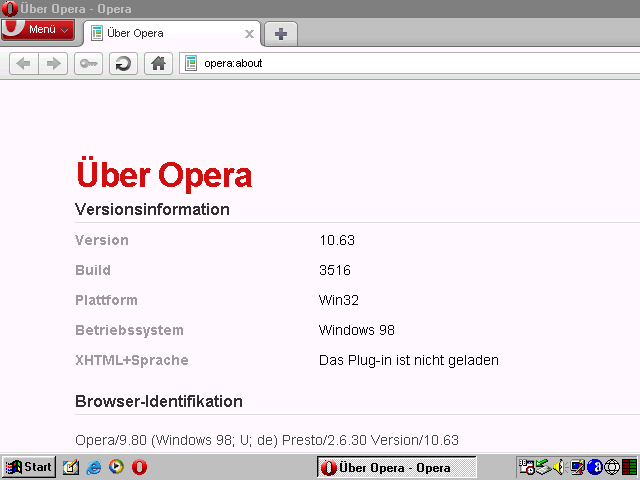Click the page icon in the address bar
This screenshot has height=480, width=640.
pyautogui.click(x=191, y=64)
